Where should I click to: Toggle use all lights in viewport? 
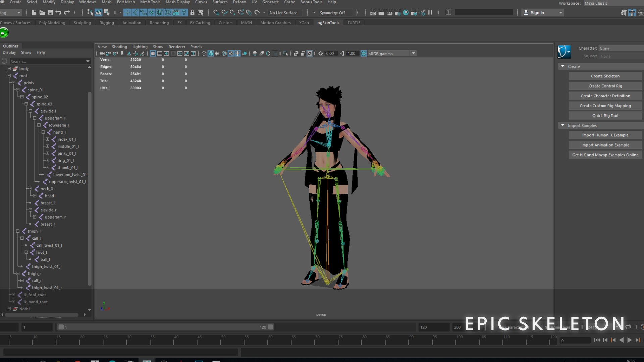pyautogui.click(x=237, y=54)
